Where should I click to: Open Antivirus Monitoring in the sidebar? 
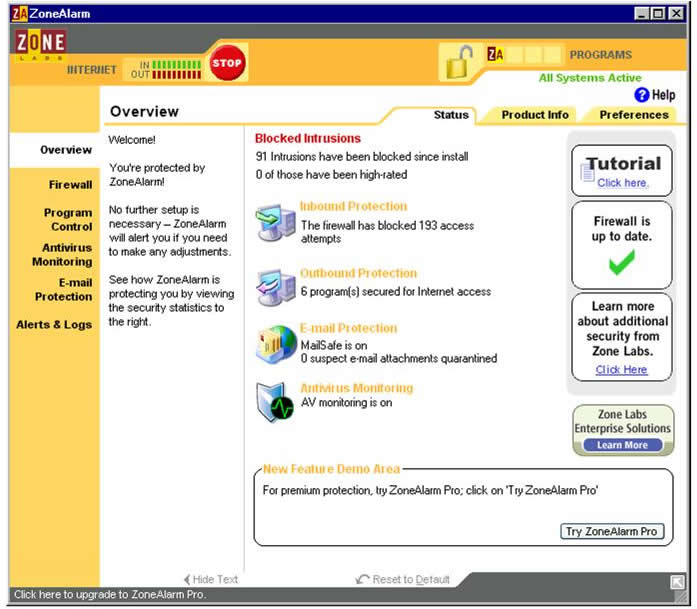coord(62,255)
